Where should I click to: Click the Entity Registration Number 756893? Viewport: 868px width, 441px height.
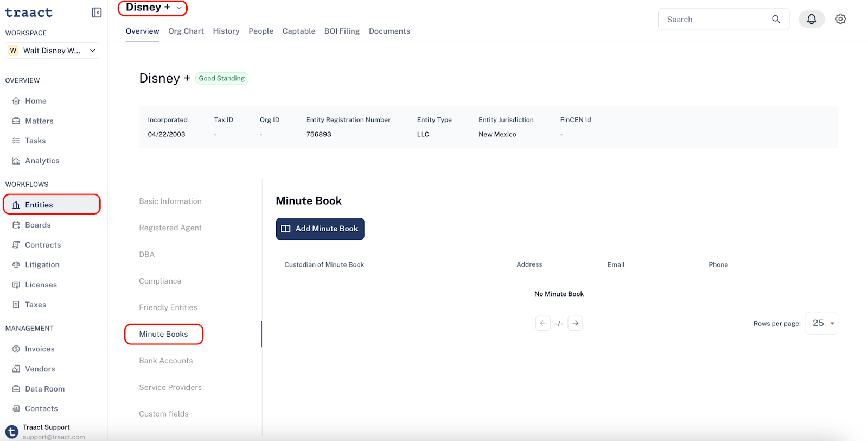click(x=318, y=134)
